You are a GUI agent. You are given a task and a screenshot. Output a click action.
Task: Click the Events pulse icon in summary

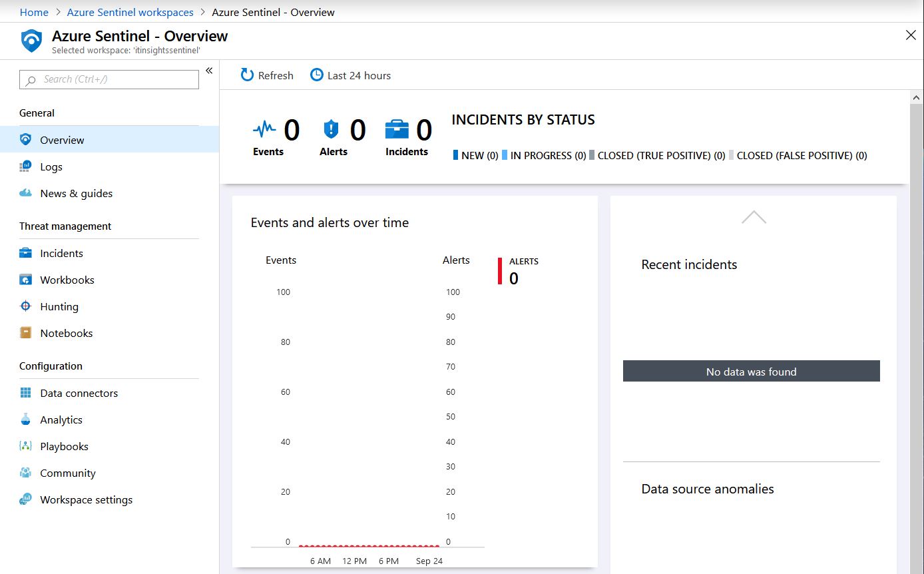(264, 129)
